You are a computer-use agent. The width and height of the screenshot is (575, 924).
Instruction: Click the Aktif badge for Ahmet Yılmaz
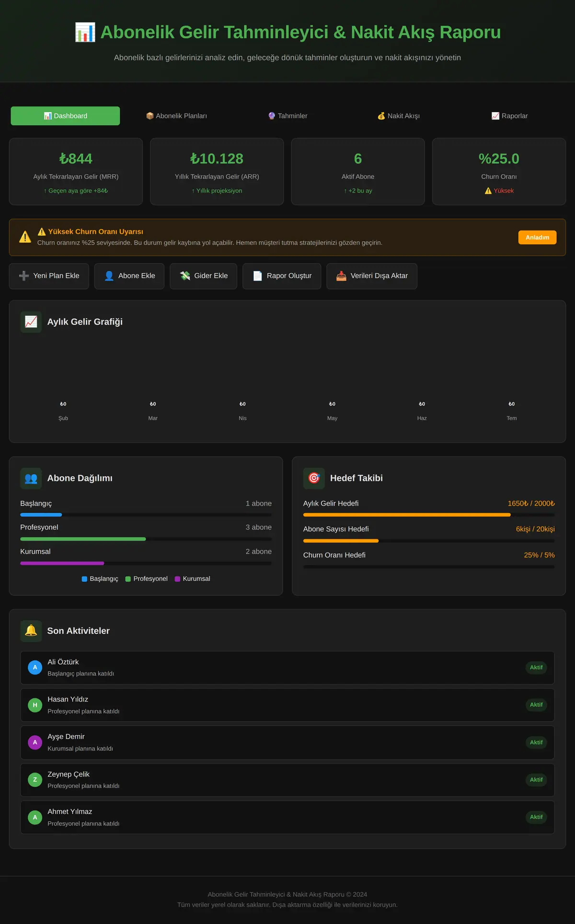coord(536,817)
